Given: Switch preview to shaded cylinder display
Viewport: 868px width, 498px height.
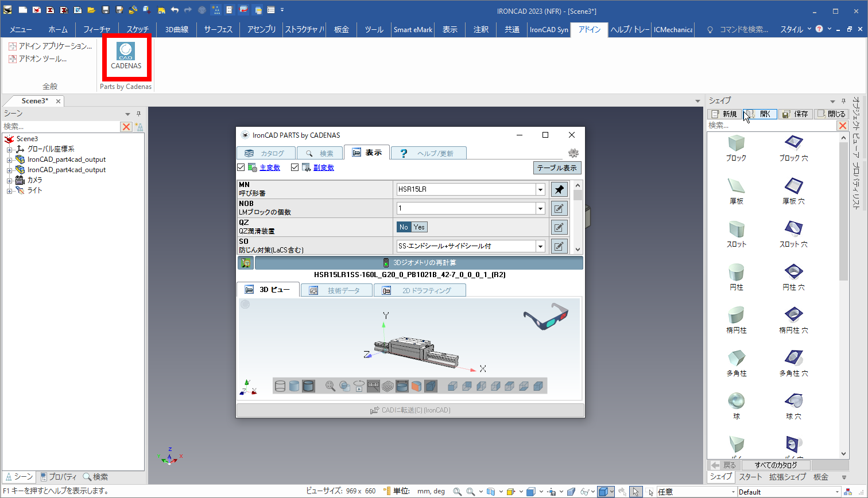Looking at the screenshot, I should click(294, 386).
